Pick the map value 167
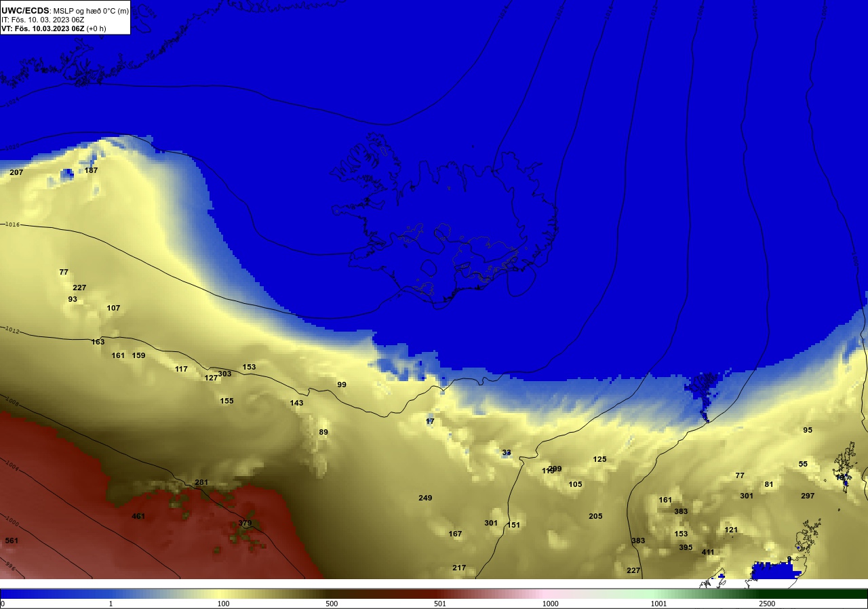The width and height of the screenshot is (868, 609). (455, 534)
